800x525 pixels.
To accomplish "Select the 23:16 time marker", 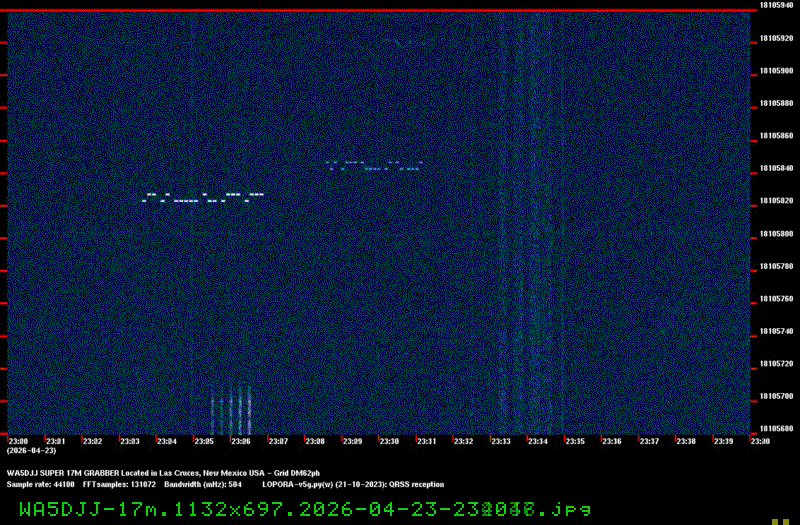I will 612,441.
